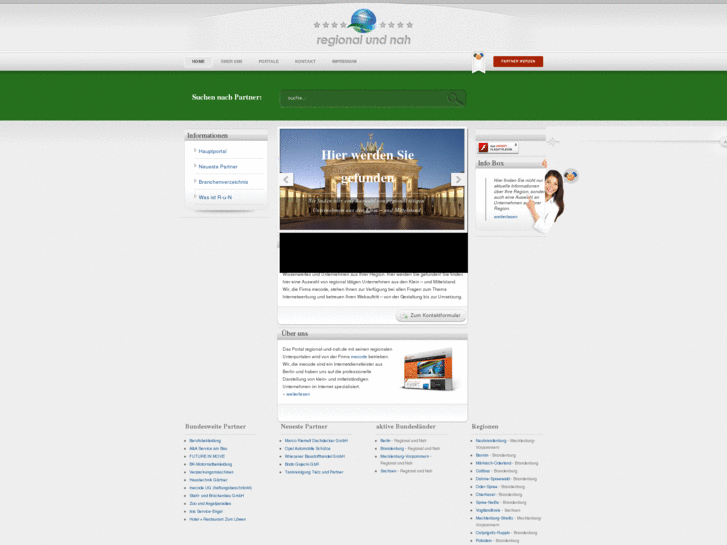Open Dahme-Spreewald region link
The height and width of the screenshot is (545, 727).
pyautogui.click(x=492, y=479)
